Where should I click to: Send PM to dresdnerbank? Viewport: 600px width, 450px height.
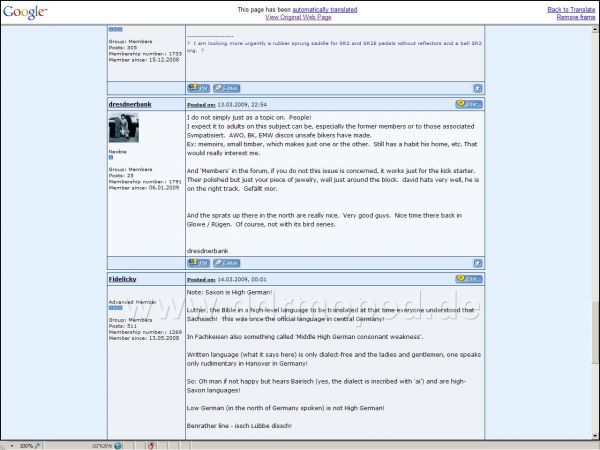(x=197, y=263)
